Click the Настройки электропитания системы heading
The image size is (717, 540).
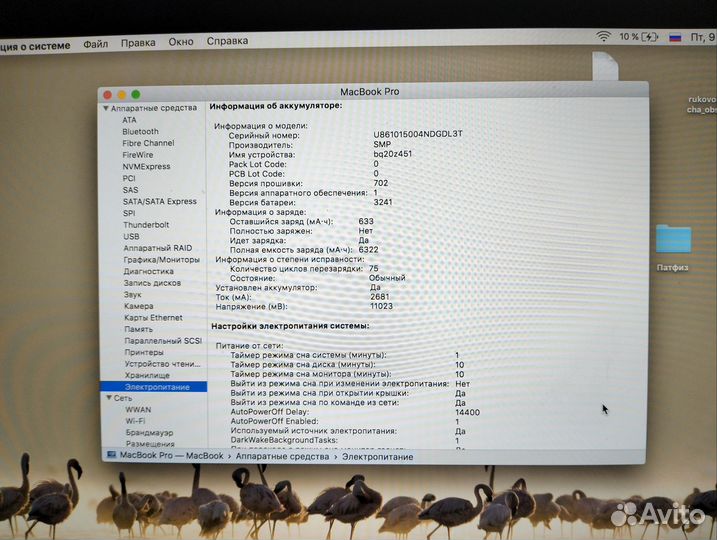290,326
